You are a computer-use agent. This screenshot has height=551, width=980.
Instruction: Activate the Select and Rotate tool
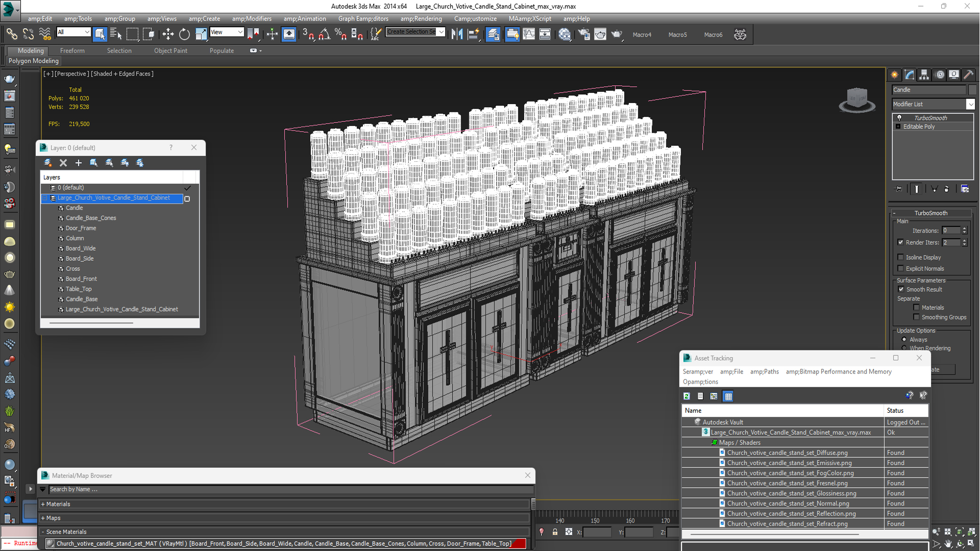click(x=184, y=34)
